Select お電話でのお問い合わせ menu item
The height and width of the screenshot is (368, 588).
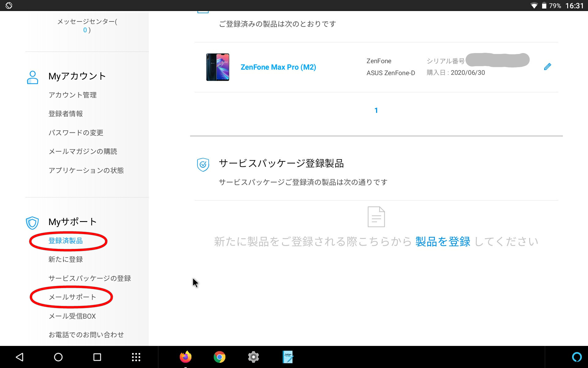tap(86, 335)
